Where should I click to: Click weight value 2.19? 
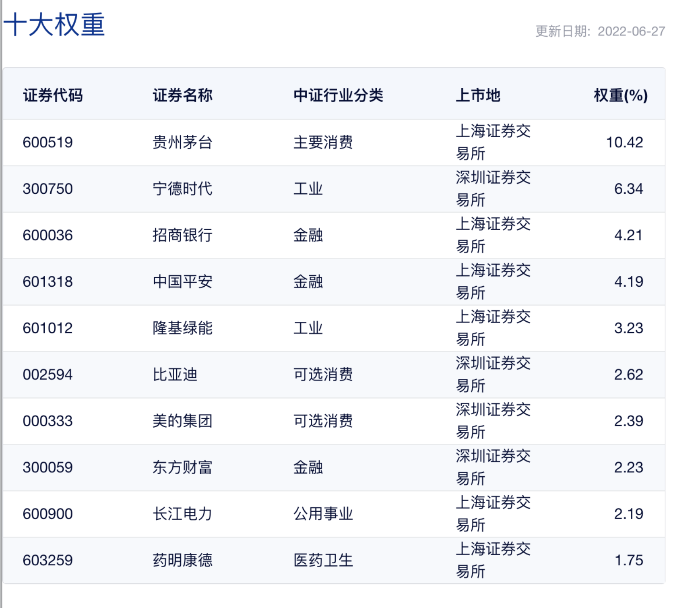(629, 514)
